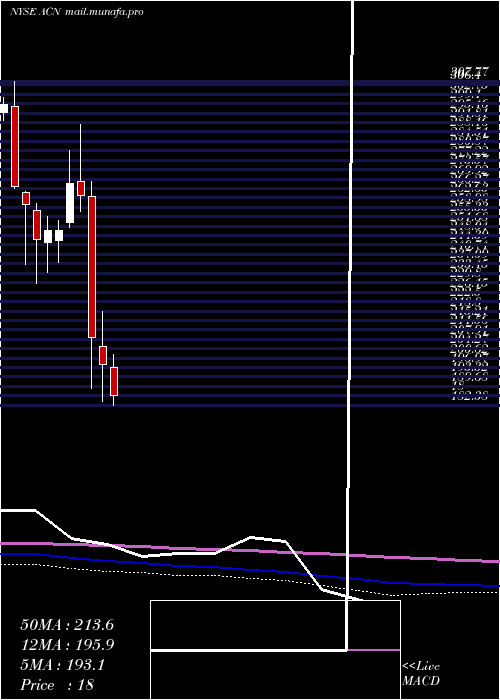Click the NYSE ACN mail.munafa.pro title text
The image size is (500, 700).
[77, 12]
